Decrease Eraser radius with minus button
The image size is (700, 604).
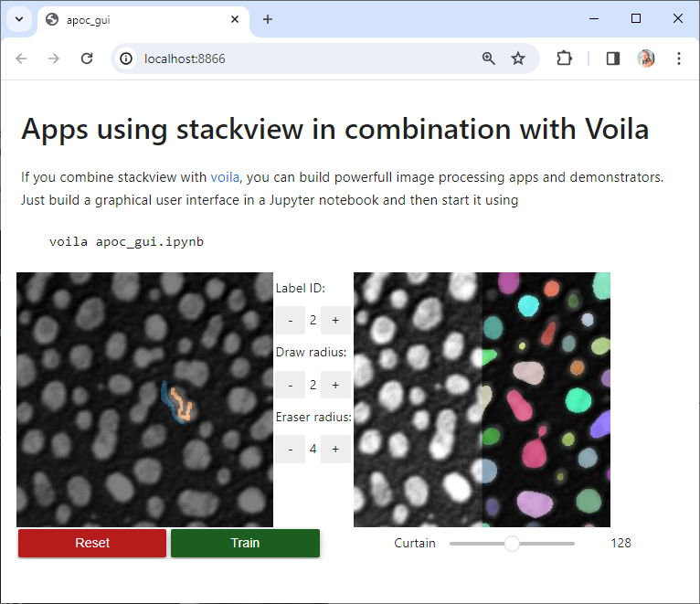tap(291, 449)
